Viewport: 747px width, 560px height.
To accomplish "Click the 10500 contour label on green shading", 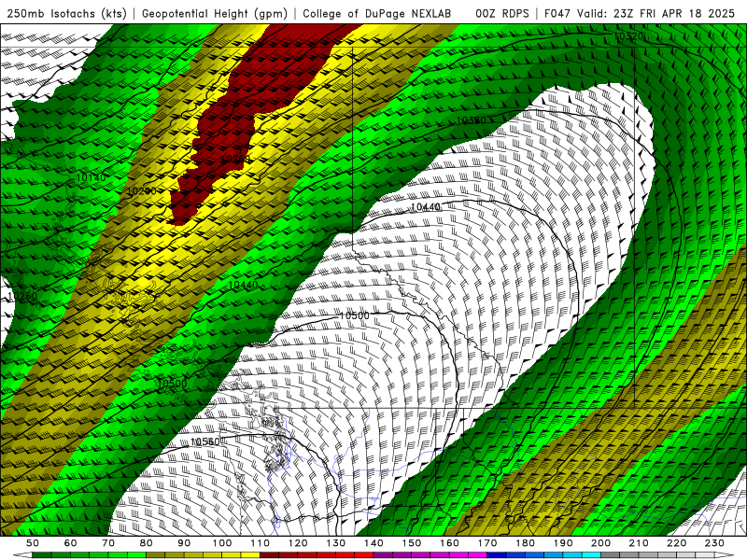I will pyautogui.click(x=172, y=384).
